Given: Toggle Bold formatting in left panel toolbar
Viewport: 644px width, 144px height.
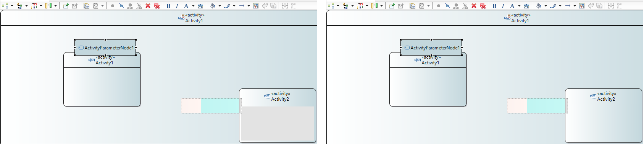Looking at the screenshot, I should coord(168,6).
